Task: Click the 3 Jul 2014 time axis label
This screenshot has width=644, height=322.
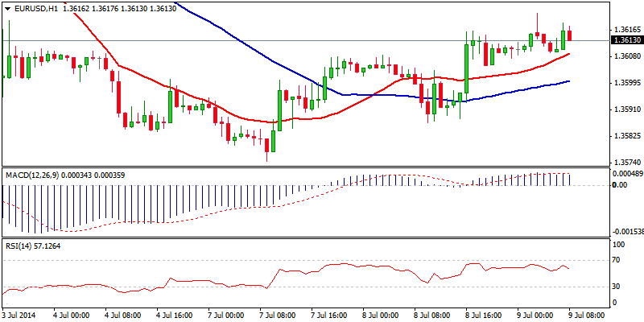Action: [19, 316]
